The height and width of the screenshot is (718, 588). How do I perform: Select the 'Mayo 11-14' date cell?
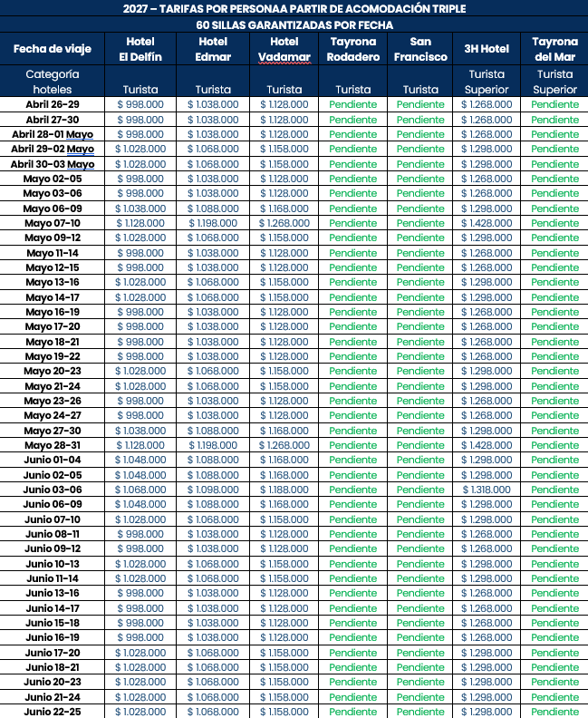click(x=53, y=253)
